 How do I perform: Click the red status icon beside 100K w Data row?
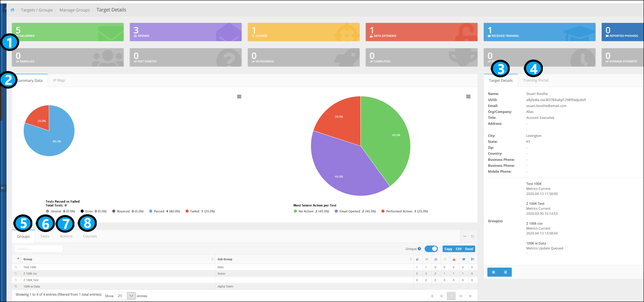pyautogui.click(x=16, y=286)
